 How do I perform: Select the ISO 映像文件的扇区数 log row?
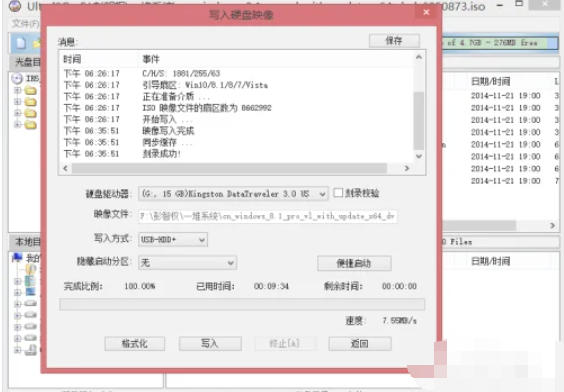[237, 108]
